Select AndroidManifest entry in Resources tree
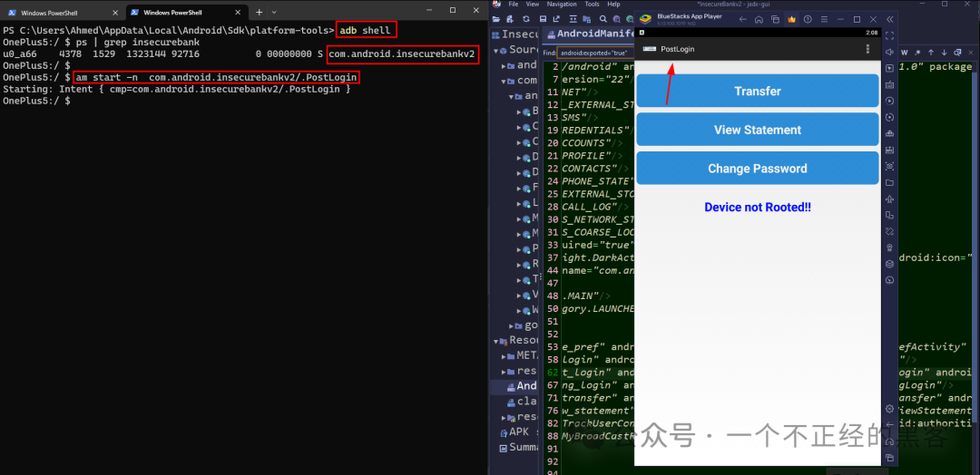The height and width of the screenshot is (475, 980). (x=522, y=386)
